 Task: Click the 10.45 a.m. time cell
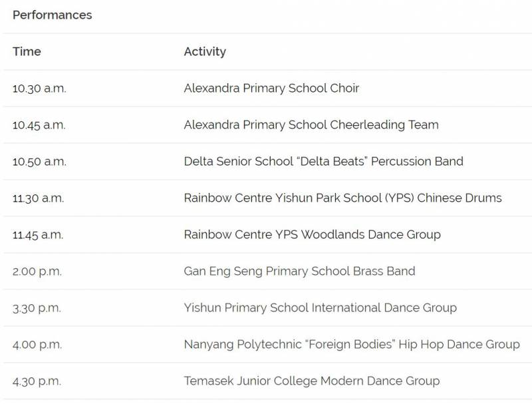pos(39,124)
